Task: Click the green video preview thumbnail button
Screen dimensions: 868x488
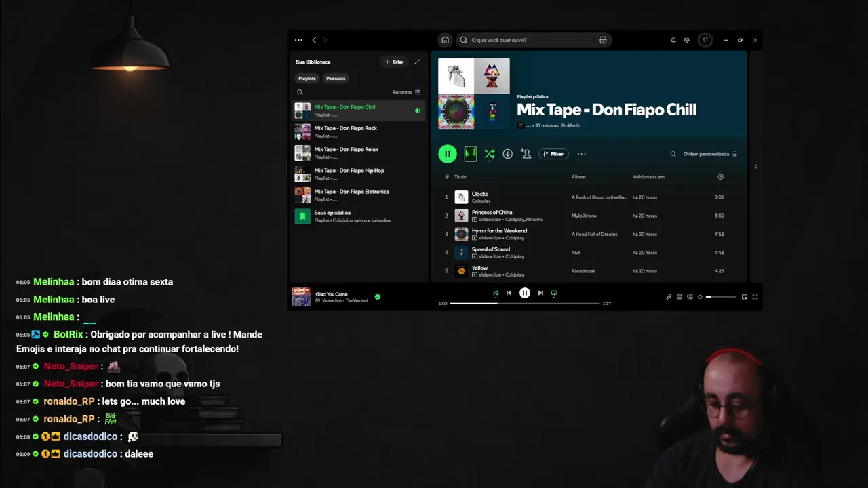Action: coord(471,154)
